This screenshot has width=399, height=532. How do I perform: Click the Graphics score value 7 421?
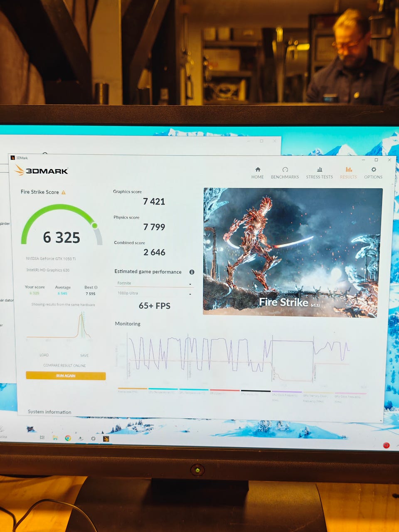(x=154, y=202)
